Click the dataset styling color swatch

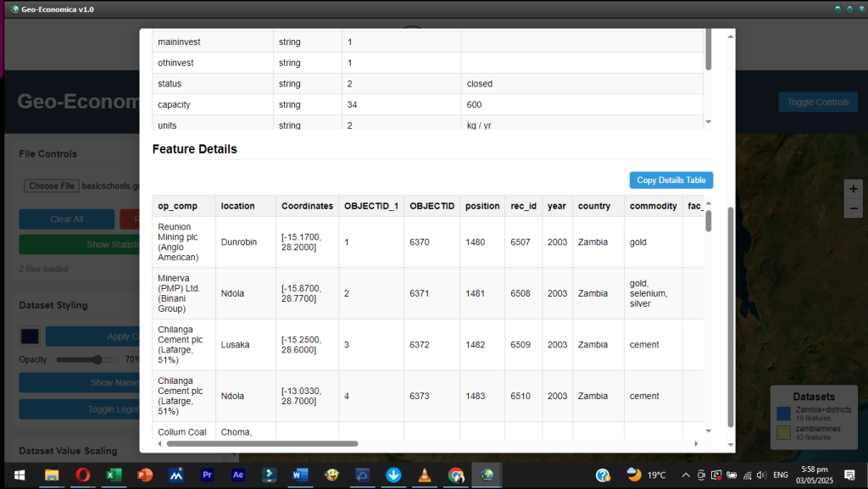pyautogui.click(x=30, y=336)
